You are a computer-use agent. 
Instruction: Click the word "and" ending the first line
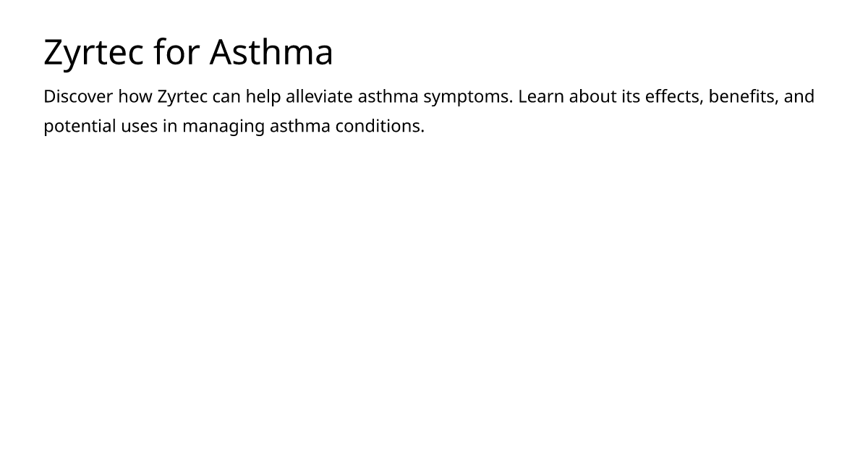pyautogui.click(x=799, y=96)
